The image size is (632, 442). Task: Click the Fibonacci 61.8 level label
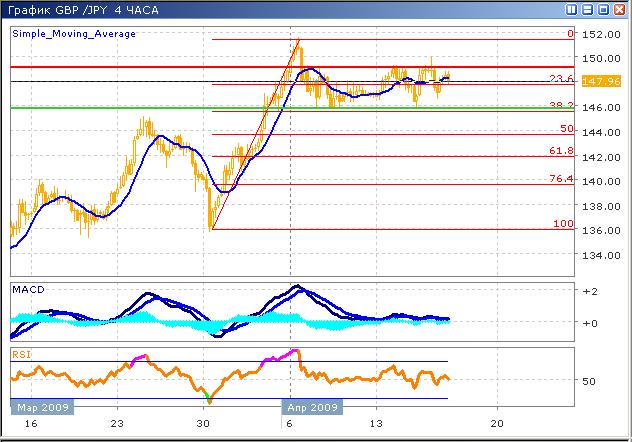pyautogui.click(x=563, y=151)
